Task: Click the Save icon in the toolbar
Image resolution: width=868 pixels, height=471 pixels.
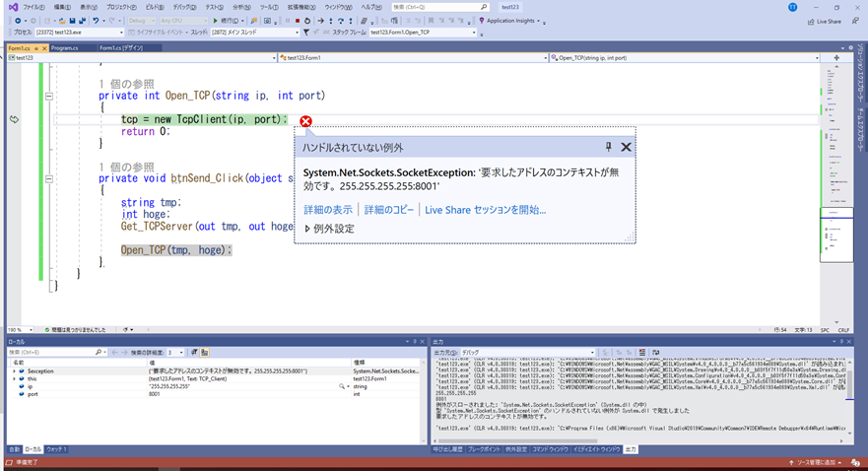Action: [x=72, y=21]
